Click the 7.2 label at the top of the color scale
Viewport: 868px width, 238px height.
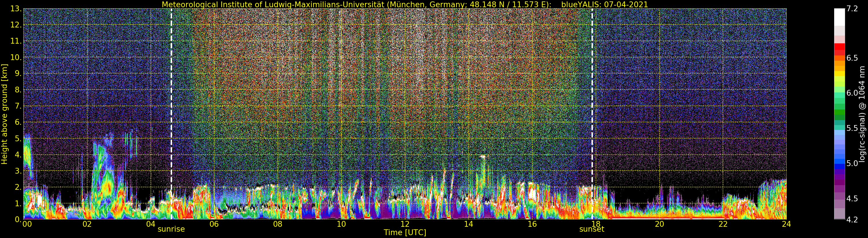click(x=852, y=9)
